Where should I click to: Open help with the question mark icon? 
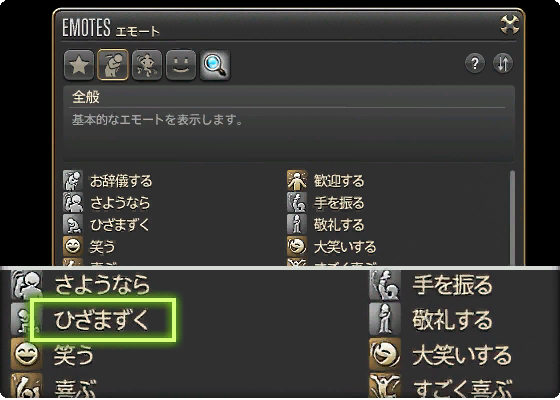click(475, 64)
